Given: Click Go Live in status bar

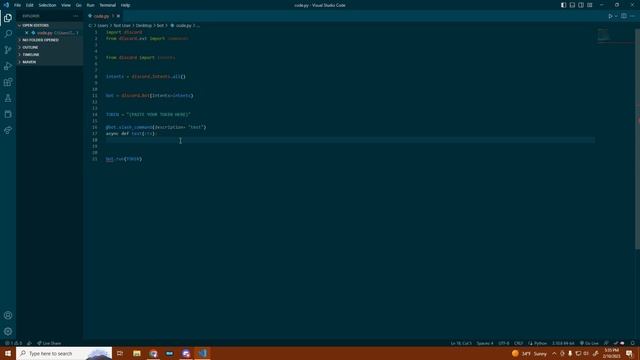Looking at the screenshot, I should click(x=589, y=343).
